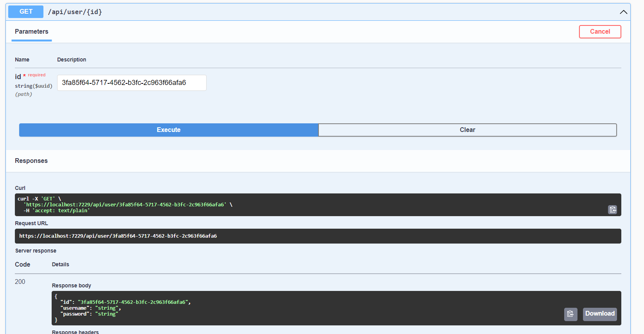Click the blue GET method badge

[26, 12]
